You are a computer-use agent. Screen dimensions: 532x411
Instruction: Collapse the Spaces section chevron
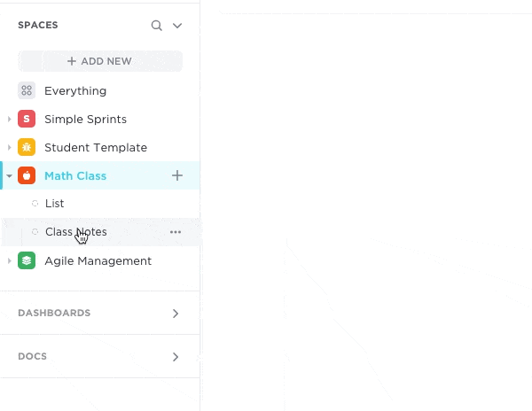pos(177,26)
